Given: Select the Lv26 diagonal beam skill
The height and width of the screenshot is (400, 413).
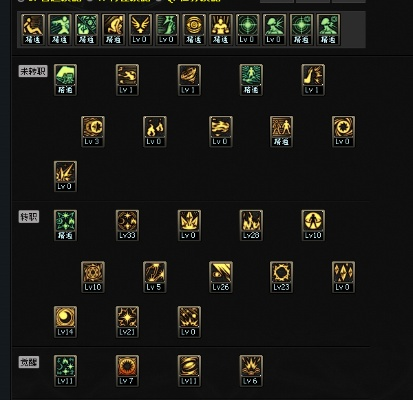Looking at the screenshot, I should click(221, 277).
